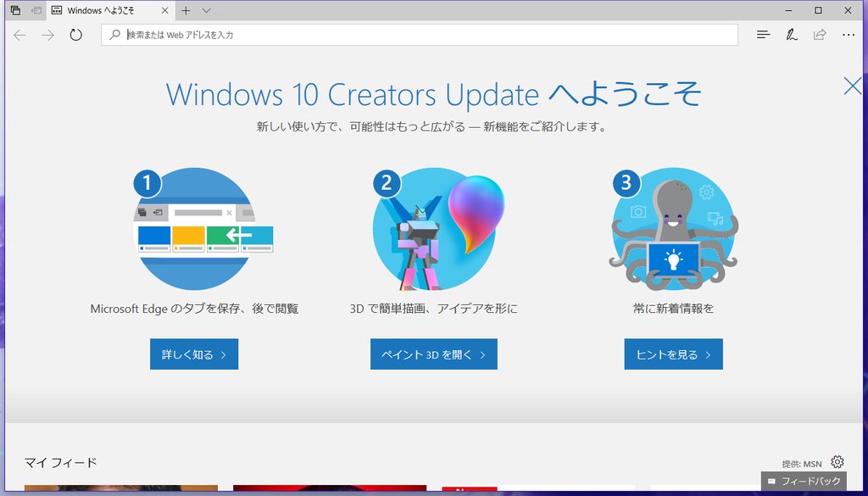Click Paint 3D robot illustration
Image resolution: width=868 pixels, height=496 pixels.
click(x=438, y=229)
